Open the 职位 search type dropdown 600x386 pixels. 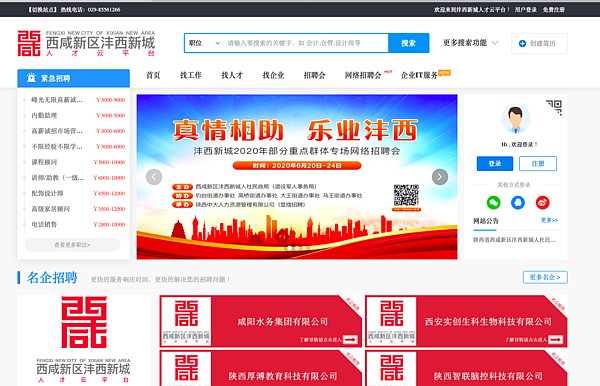click(x=204, y=43)
